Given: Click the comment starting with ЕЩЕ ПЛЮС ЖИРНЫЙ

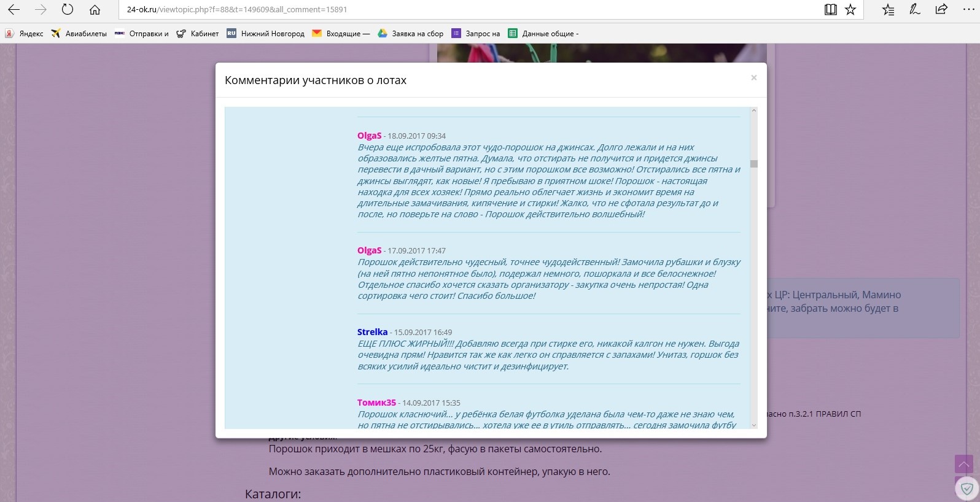Looking at the screenshot, I should click(548, 355).
